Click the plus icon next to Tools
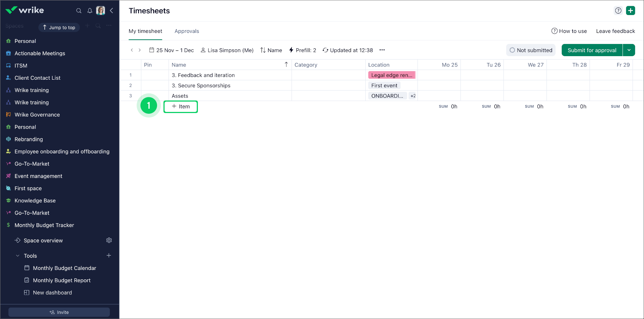Image resolution: width=644 pixels, height=319 pixels. point(109,255)
